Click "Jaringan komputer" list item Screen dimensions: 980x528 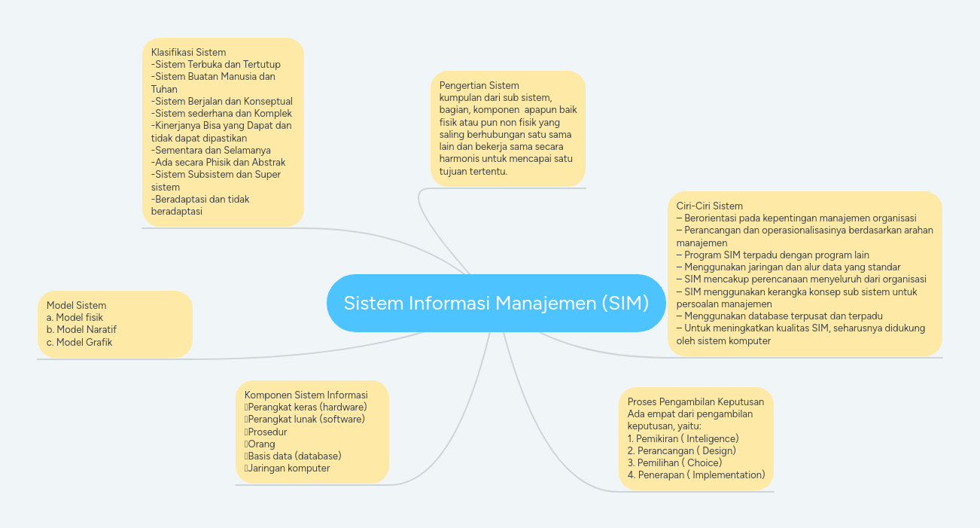287,468
